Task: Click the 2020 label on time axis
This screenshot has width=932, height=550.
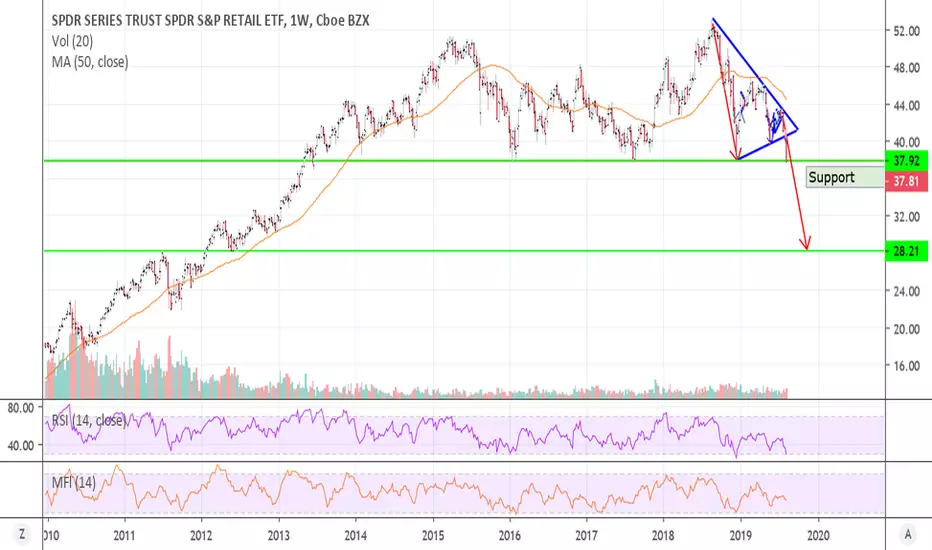Action: pos(818,536)
